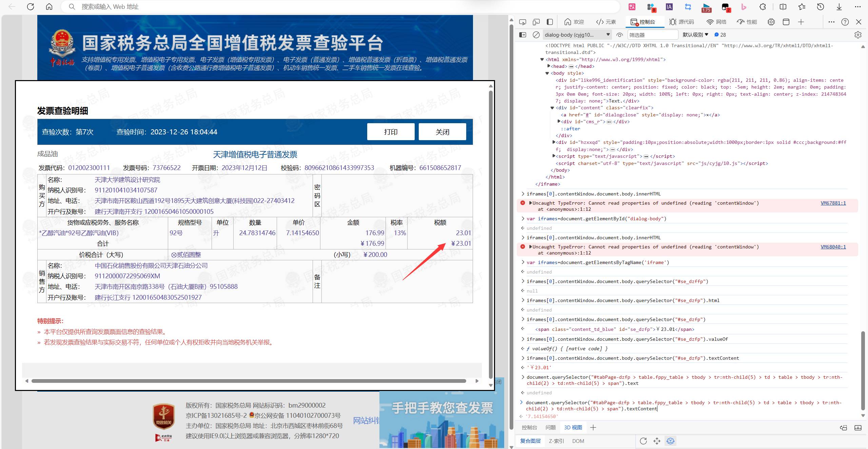The image size is (868, 449).
Task: Open the 默认级别 log level dropdown
Action: pos(694,34)
